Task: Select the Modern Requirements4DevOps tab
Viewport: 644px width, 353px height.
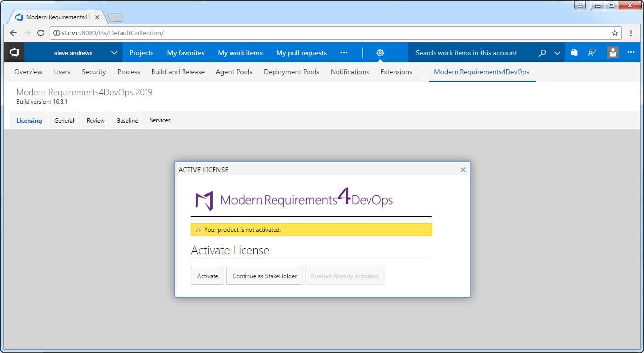Action: [x=482, y=72]
